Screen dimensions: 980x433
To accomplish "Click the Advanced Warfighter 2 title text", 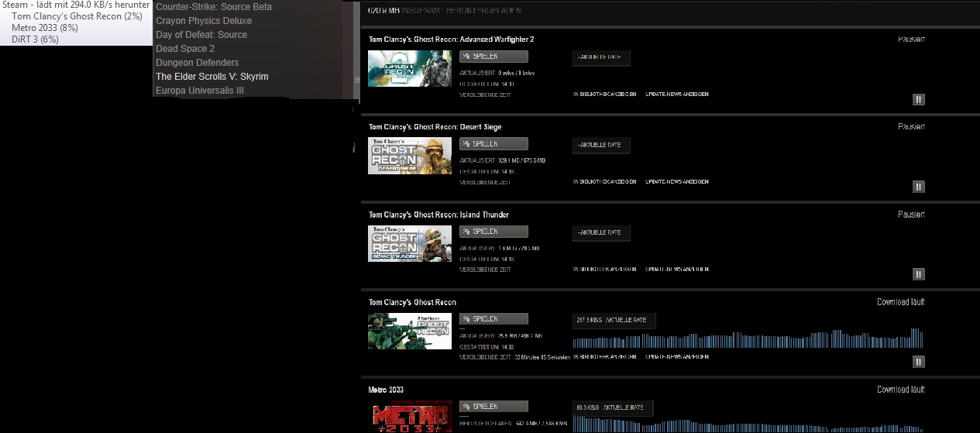I will 451,40.
